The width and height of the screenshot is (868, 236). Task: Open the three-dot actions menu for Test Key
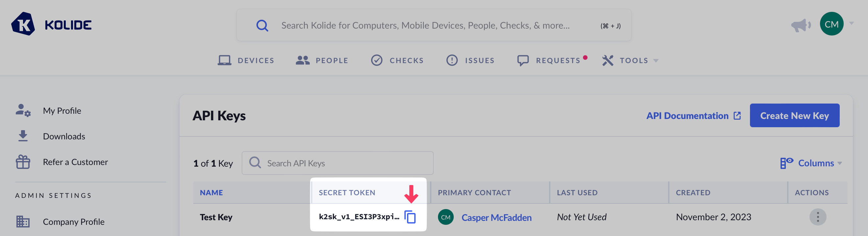pos(817,217)
